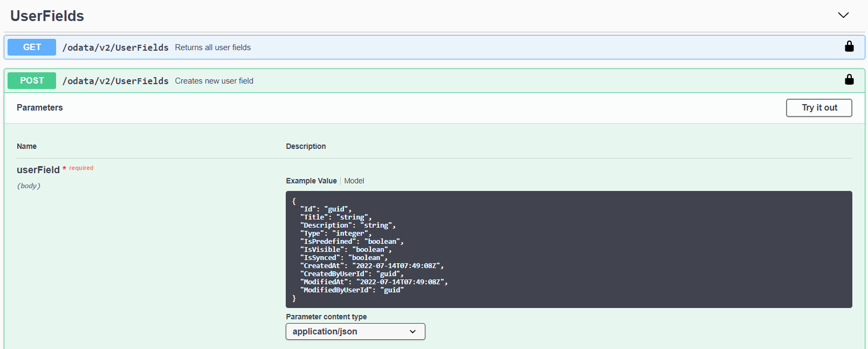Click the UserFields section title
The image size is (868, 349).
click(47, 16)
